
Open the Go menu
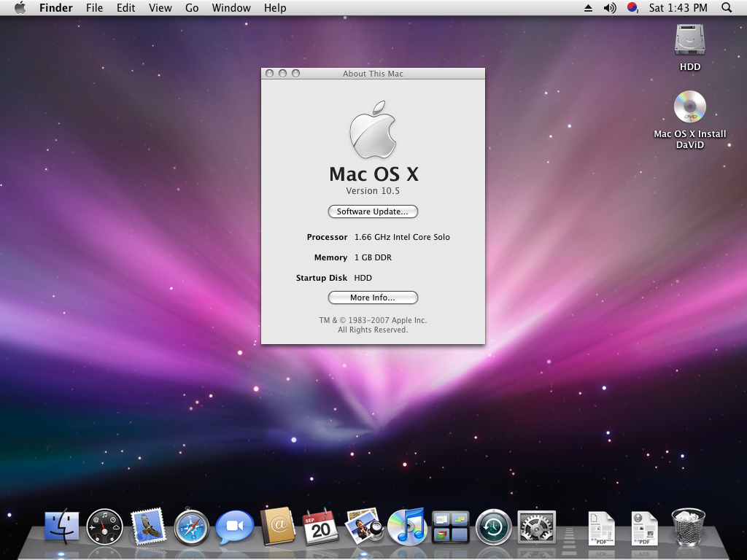pos(192,8)
